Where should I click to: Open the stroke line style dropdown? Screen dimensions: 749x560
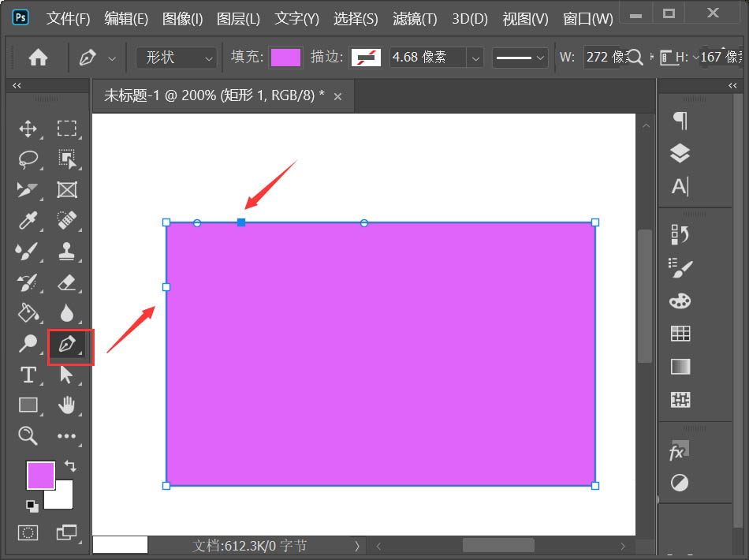[x=520, y=57]
